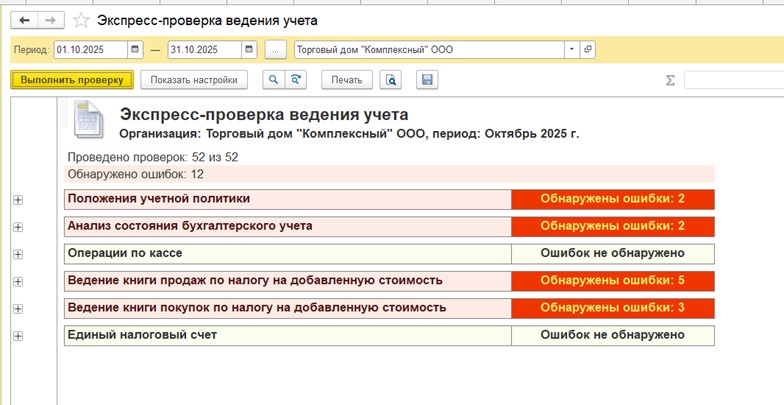The image size is (784, 405).
Task: Save report with floppy disk icon
Action: click(x=427, y=80)
